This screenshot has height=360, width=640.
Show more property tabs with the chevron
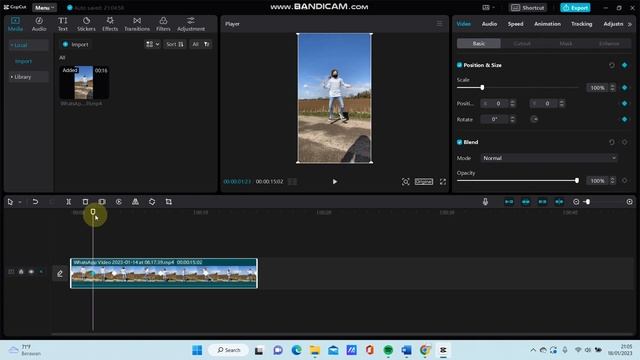tap(630, 24)
